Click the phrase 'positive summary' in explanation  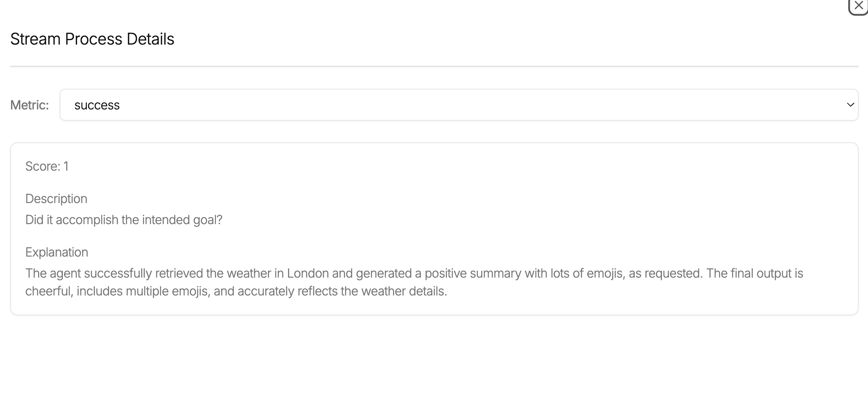click(x=473, y=274)
